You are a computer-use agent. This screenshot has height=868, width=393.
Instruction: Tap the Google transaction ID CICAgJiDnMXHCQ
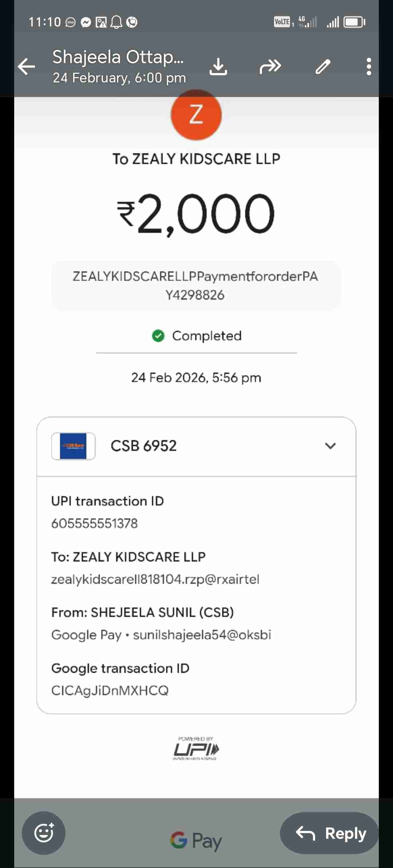click(110, 691)
